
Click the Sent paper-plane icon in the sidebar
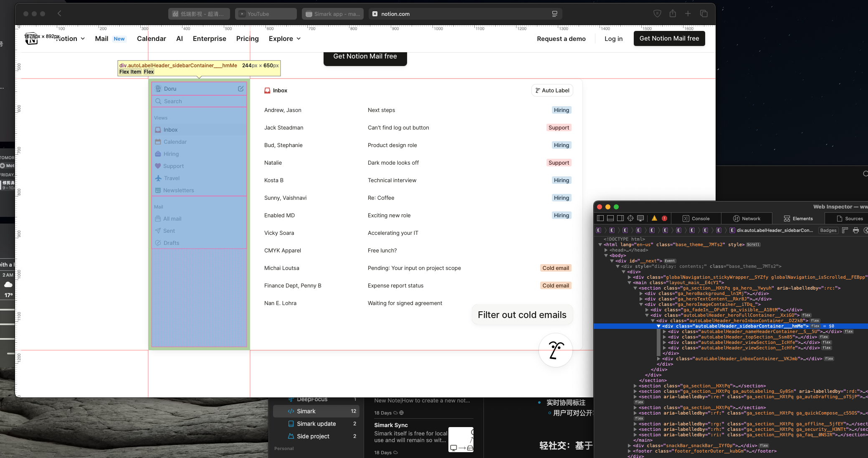click(158, 231)
